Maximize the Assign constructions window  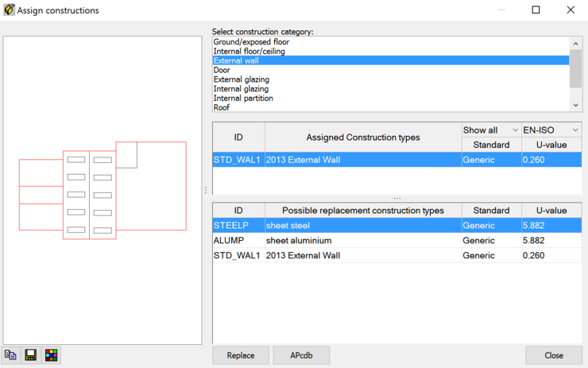pyautogui.click(x=536, y=10)
